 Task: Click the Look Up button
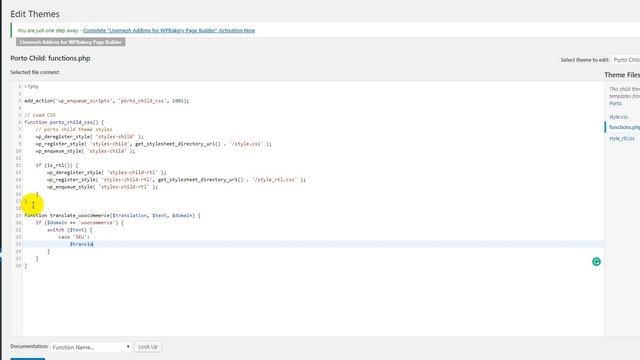(x=148, y=347)
